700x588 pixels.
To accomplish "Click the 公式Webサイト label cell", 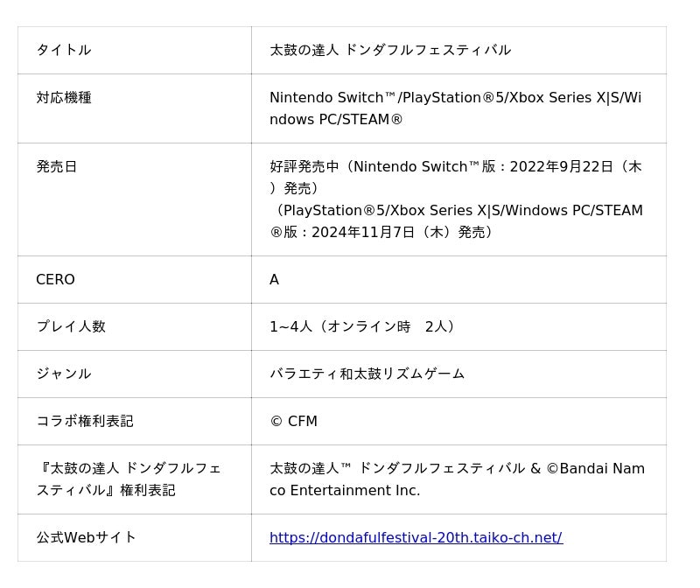I will (x=86, y=537).
